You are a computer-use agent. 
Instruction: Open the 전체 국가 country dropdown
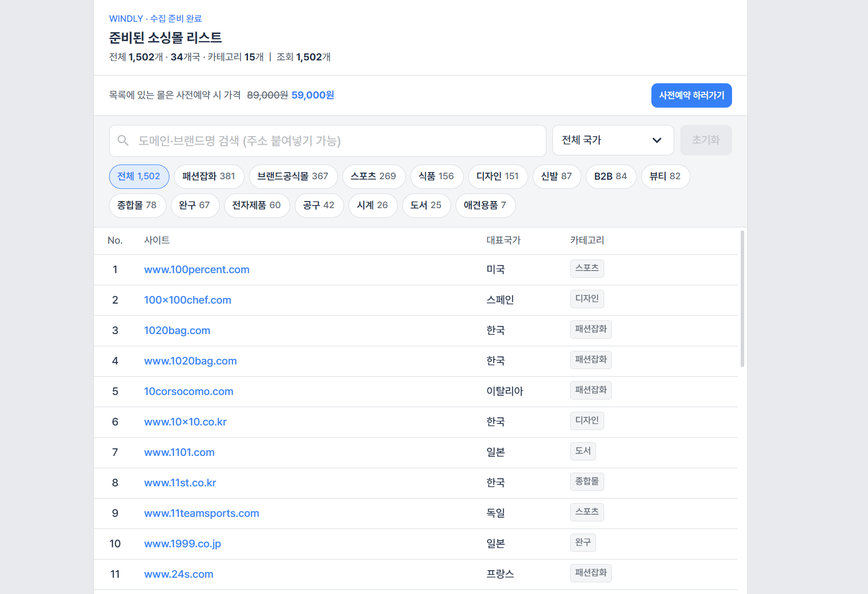pos(613,140)
